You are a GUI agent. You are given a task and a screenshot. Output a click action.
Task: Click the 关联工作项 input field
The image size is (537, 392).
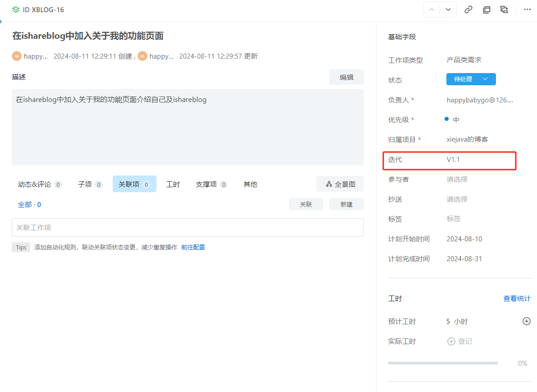pos(188,227)
